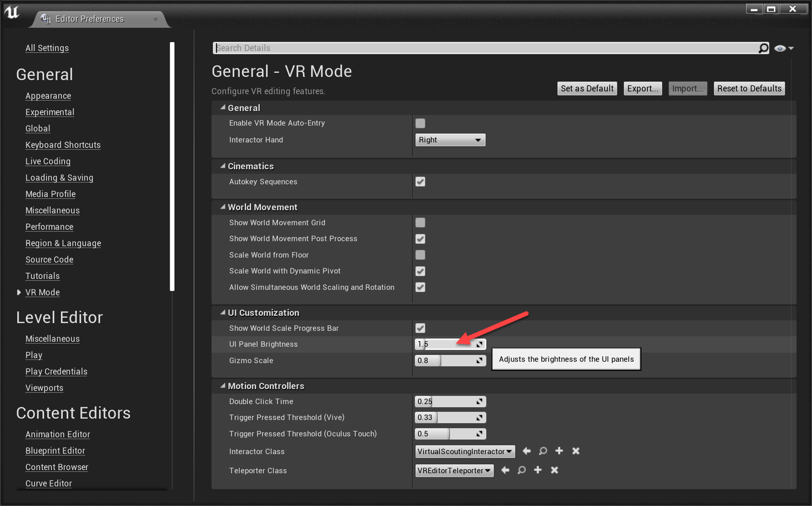Open the VirtualScoutingInteractor class dropdown

click(465, 451)
